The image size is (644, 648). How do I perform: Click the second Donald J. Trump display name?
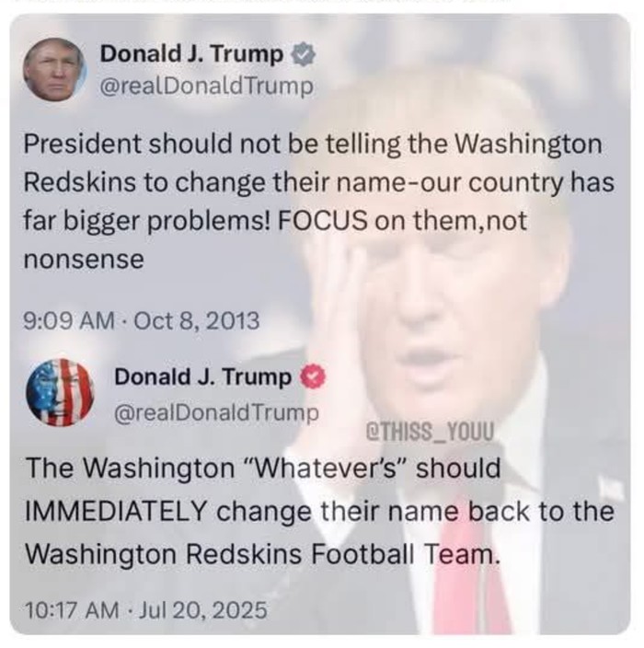202,376
